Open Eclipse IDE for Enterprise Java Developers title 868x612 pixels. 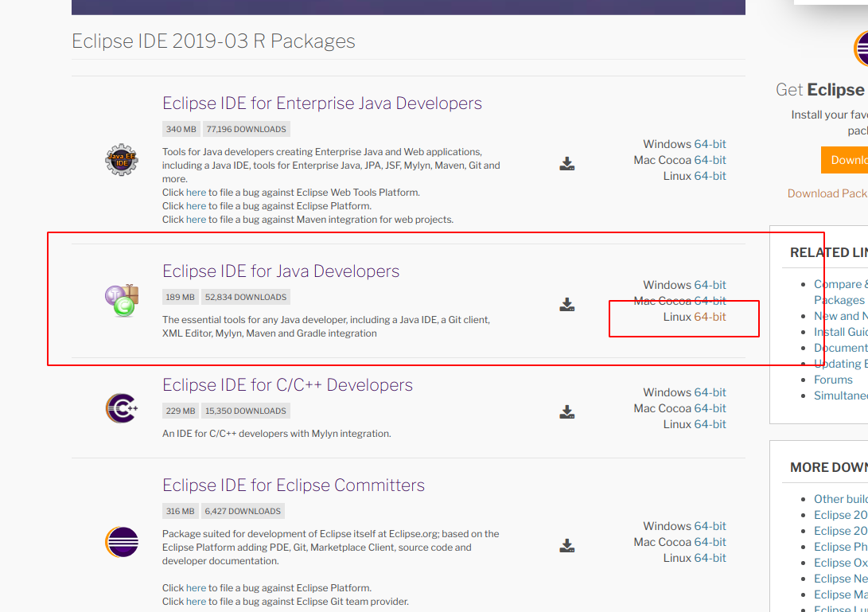pyautogui.click(x=322, y=103)
